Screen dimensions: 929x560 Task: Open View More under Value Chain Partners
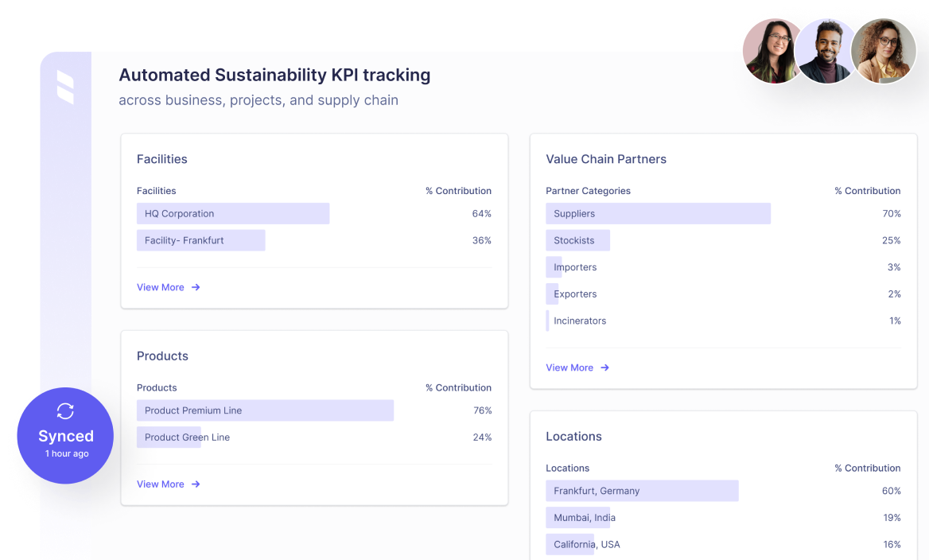click(x=569, y=368)
